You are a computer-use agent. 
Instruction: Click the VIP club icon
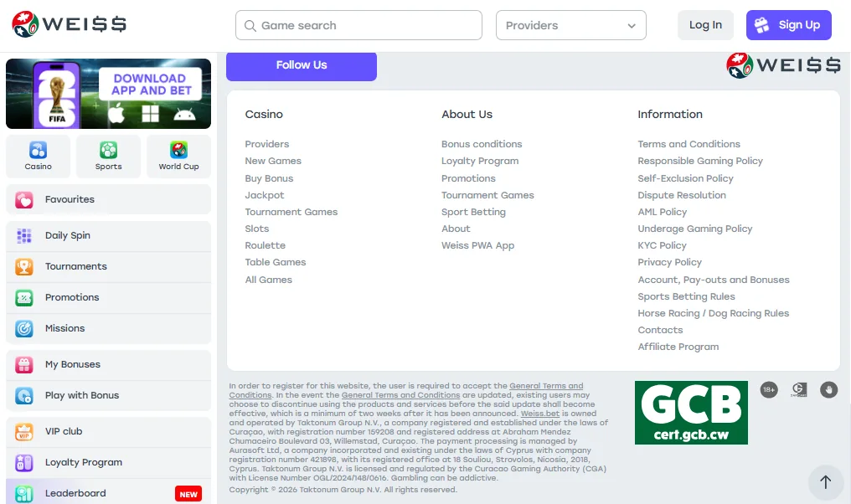[x=24, y=431]
